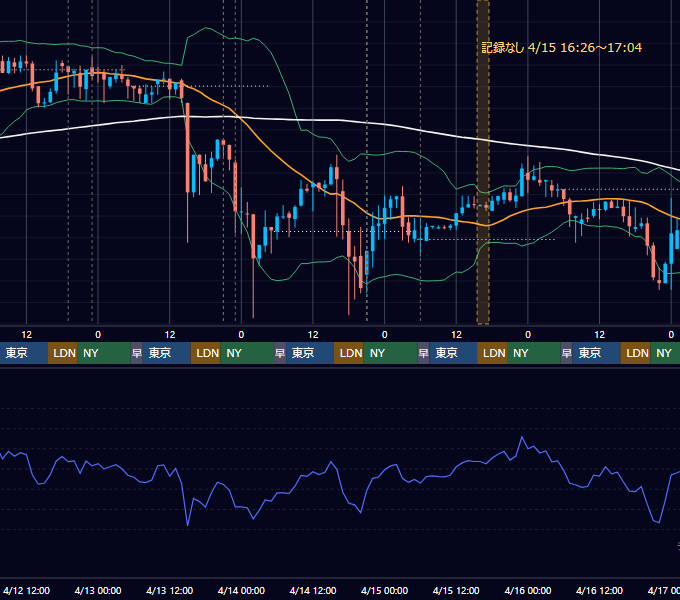Select the 東京 session block above 4/14 12:00
Screen dimensions: 680x600
(x=310, y=353)
